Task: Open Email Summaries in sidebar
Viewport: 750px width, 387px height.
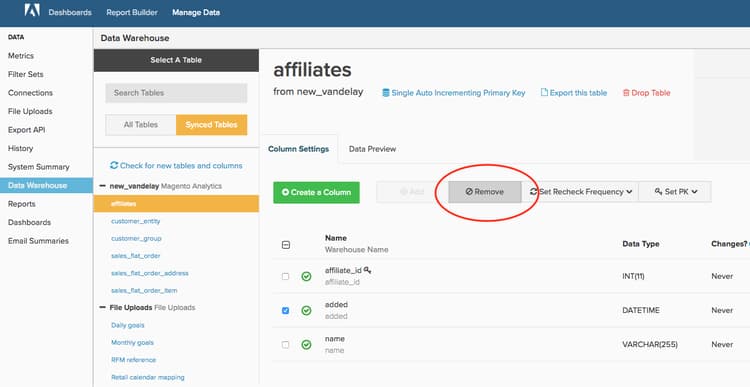Action: coord(38,241)
